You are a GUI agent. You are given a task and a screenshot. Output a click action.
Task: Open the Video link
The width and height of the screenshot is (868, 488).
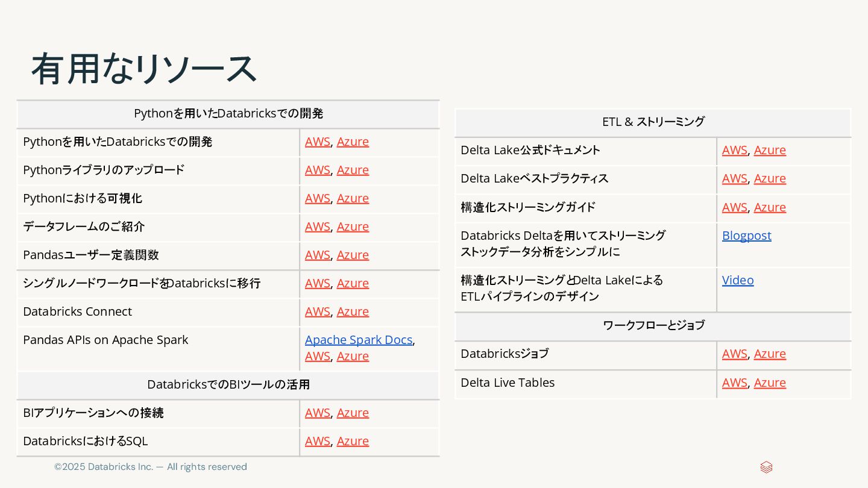[x=738, y=280]
